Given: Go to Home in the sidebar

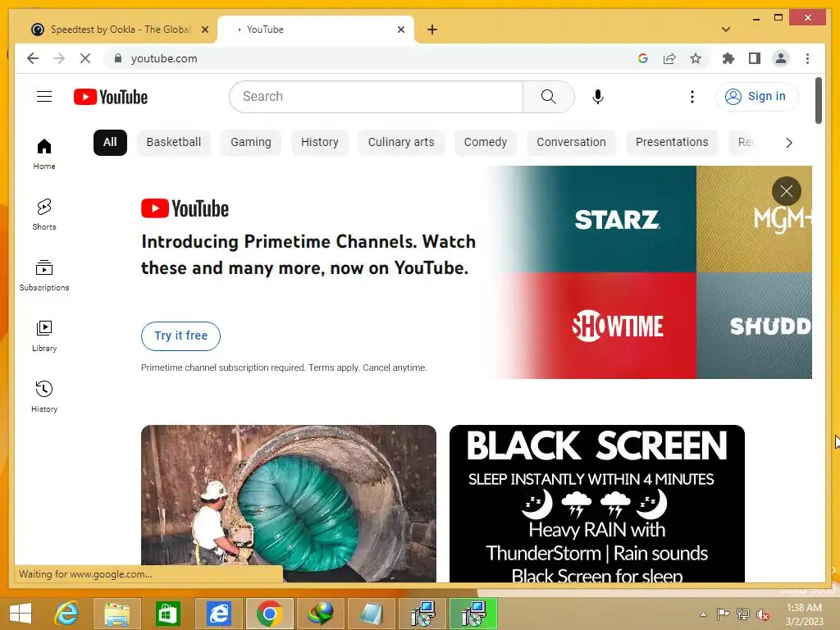Looking at the screenshot, I should pyautogui.click(x=44, y=154).
